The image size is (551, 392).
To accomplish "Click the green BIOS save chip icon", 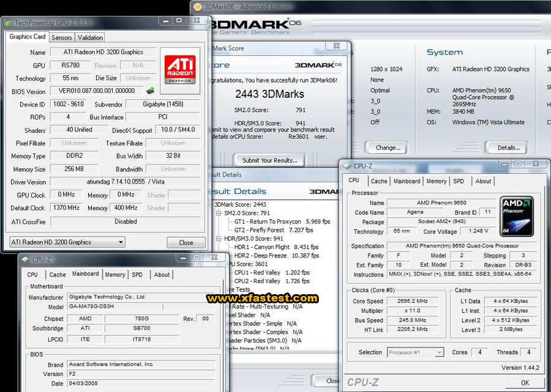I will 151,91.
